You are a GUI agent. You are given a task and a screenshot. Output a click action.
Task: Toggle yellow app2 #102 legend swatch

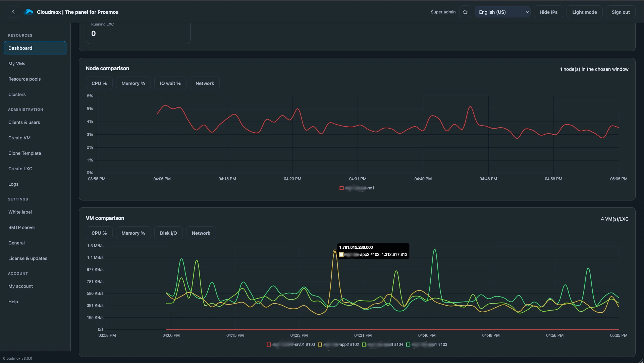[x=320, y=345]
